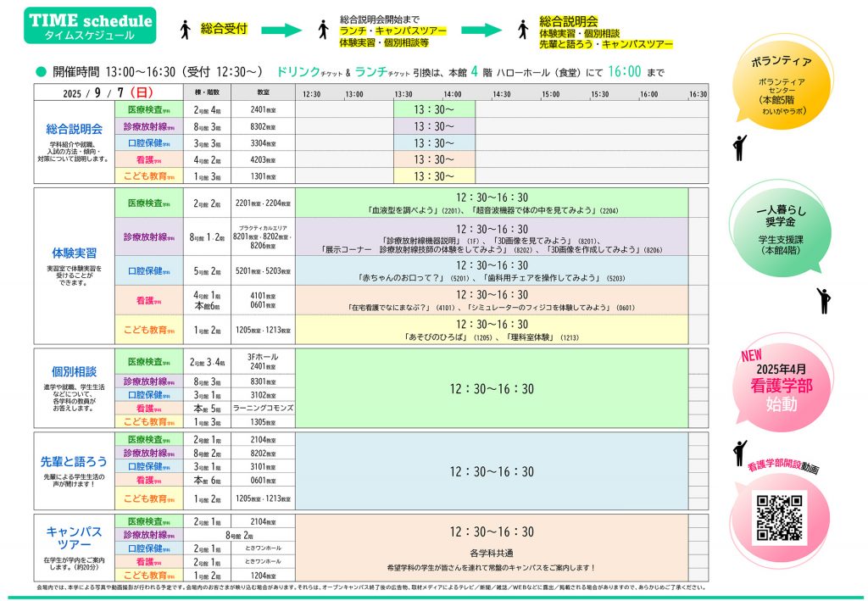
Task: Click the 各学科共通 text
Action: [x=492, y=553]
